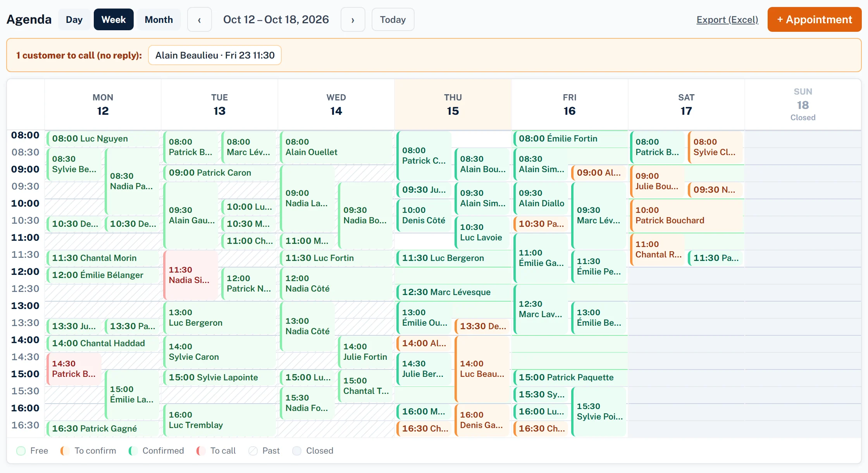
Task: Open 08:00 Émilie Fortin appointment Friday
Action: click(x=570, y=139)
